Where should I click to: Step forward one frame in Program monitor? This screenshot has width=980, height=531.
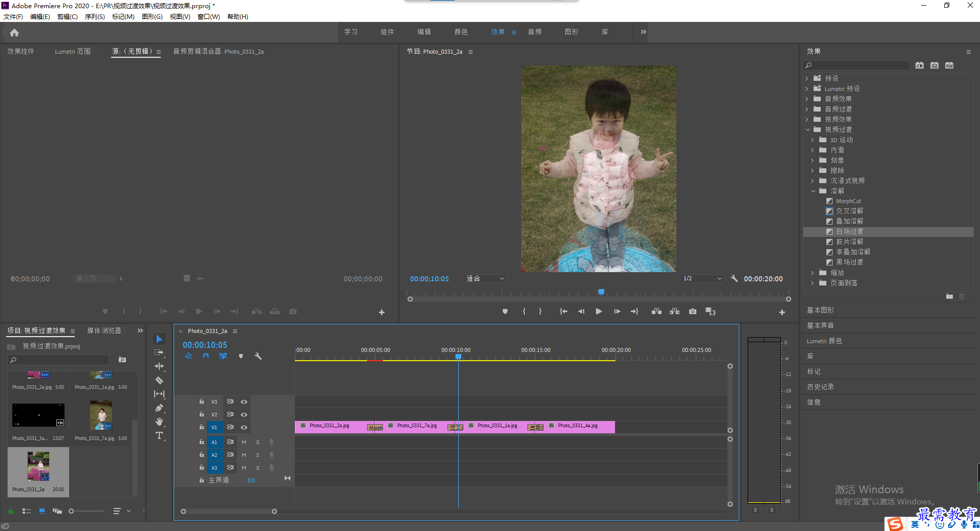(617, 311)
